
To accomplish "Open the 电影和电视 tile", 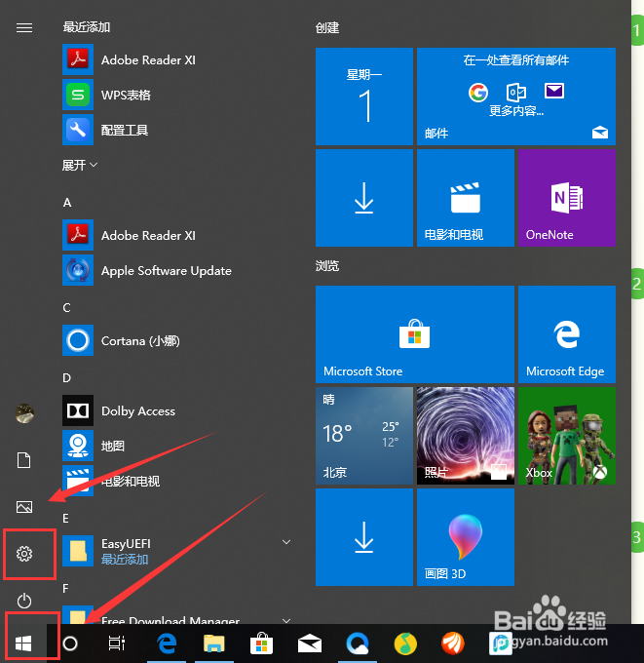I will (x=466, y=198).
